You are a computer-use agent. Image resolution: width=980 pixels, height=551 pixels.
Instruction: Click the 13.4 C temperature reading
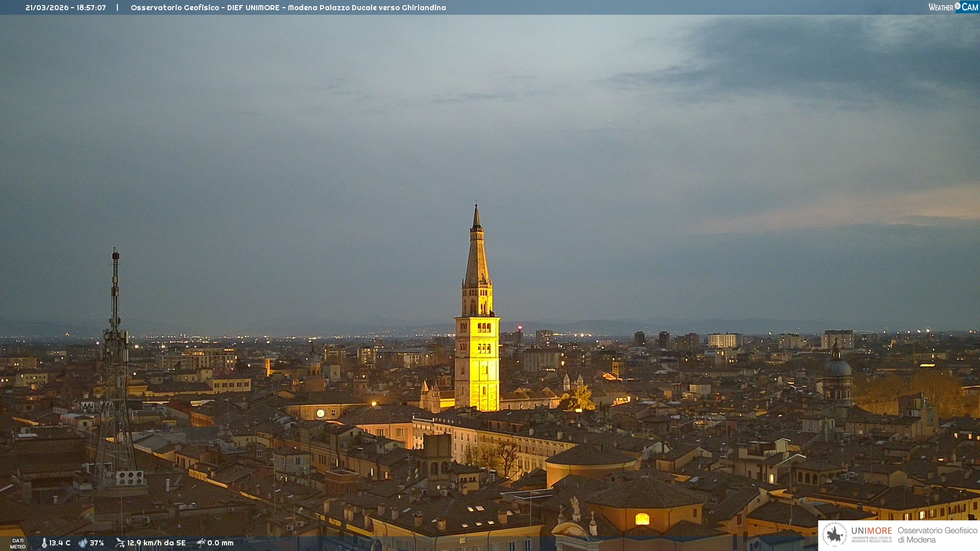[60, 543]
